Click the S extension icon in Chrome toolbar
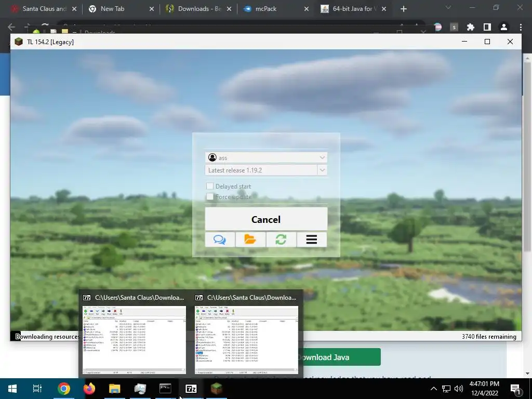 point(454,27)
